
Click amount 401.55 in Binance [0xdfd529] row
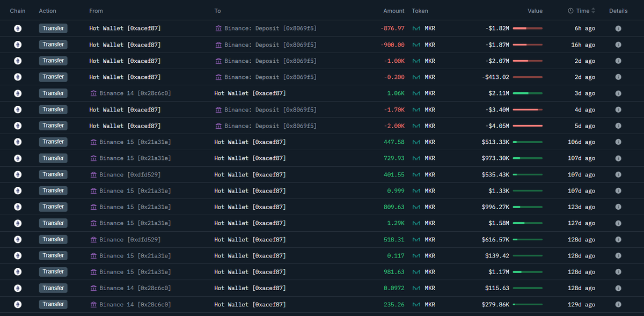coord(394,174)
